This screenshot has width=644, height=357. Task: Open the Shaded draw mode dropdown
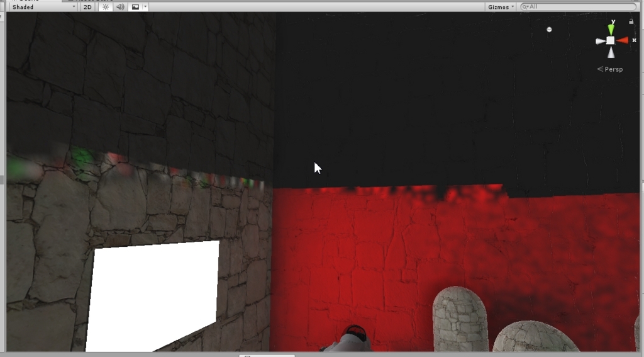pos(43,7)
